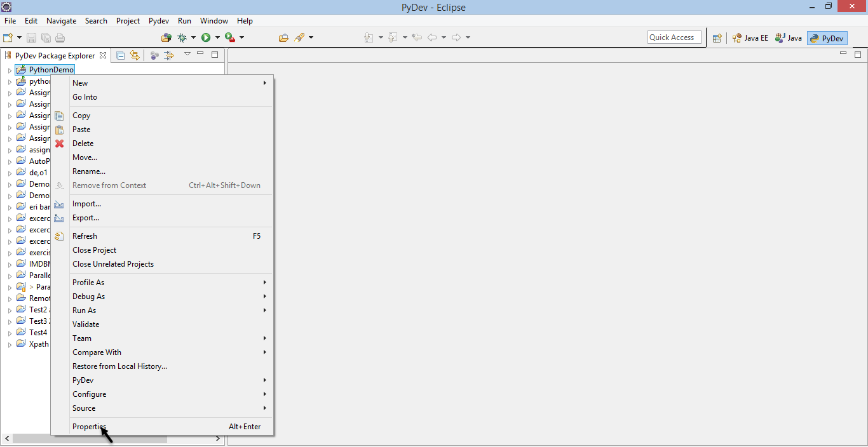This screenshot has height=447, width=868.
Task: Click the Package Explorer horizontal scrollbar
Action: point(90,439)
